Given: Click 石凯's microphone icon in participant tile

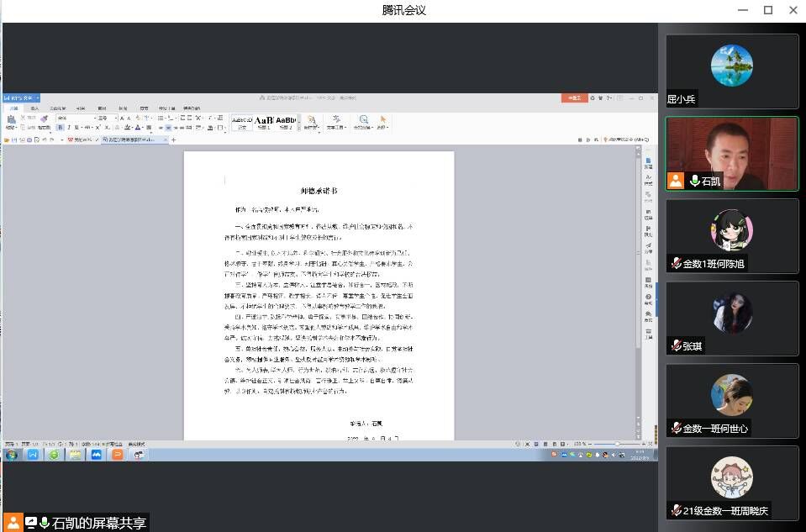Looking at the screenshot, I should click(x=695, y=181).
